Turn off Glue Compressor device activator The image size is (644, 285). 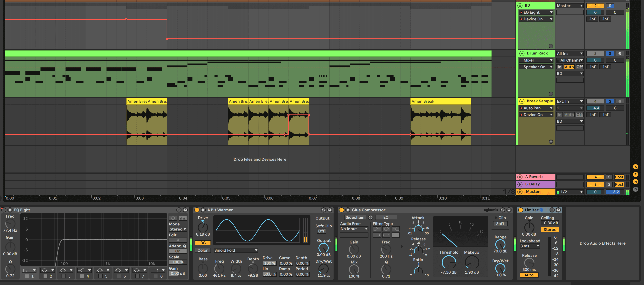(341, 210)
